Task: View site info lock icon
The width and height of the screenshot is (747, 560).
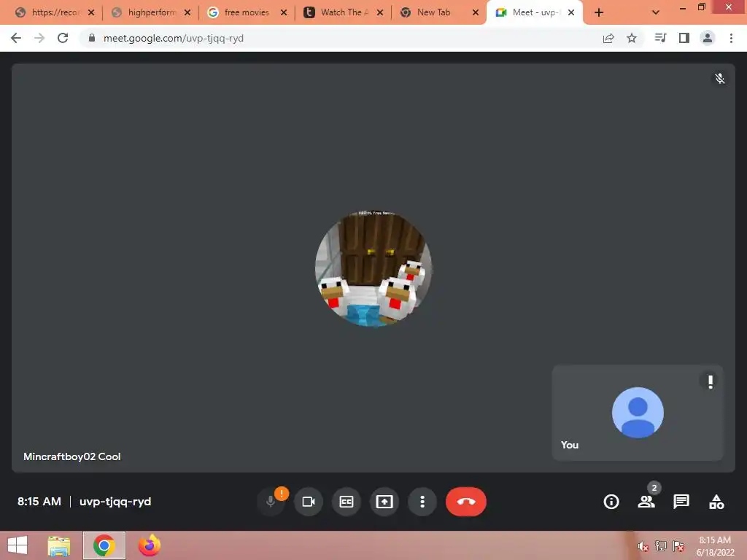Action: click(x=91, y=38)
